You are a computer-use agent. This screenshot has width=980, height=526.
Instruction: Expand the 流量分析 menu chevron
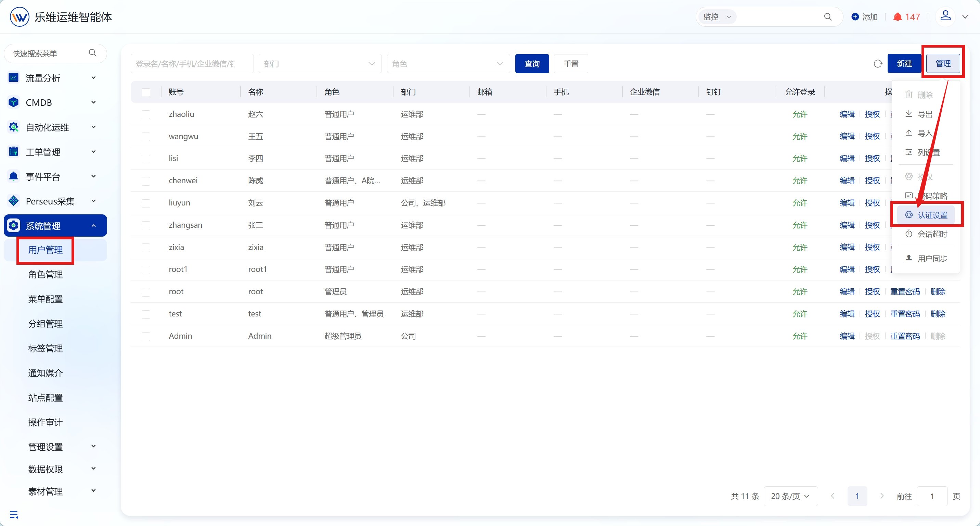[94, 78]
